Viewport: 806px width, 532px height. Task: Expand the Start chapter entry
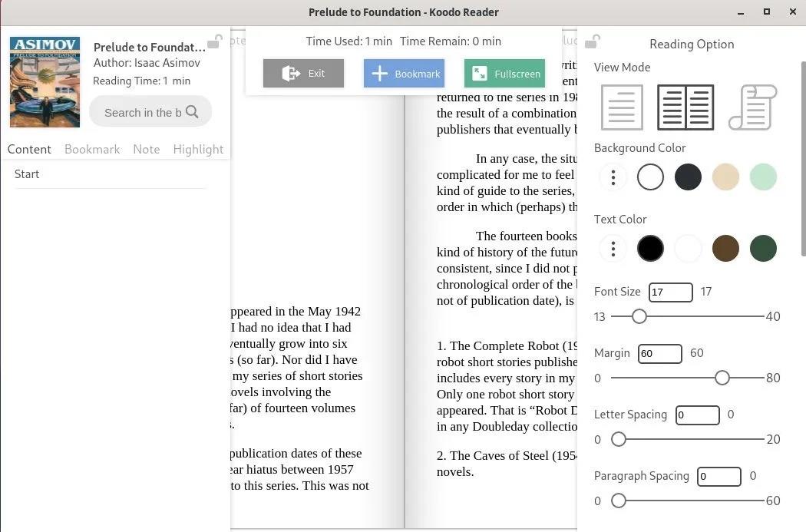(x=27, y=173)
